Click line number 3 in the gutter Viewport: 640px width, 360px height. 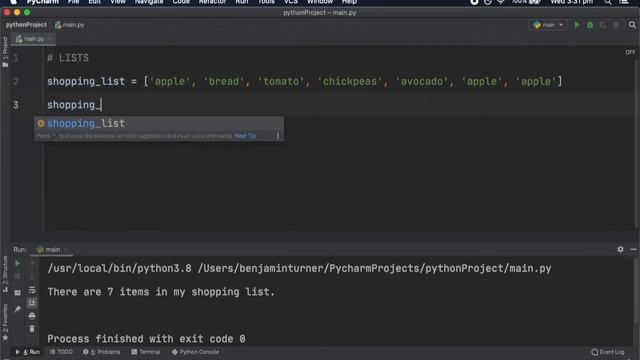pyautogui.click(x=16, y=105)
